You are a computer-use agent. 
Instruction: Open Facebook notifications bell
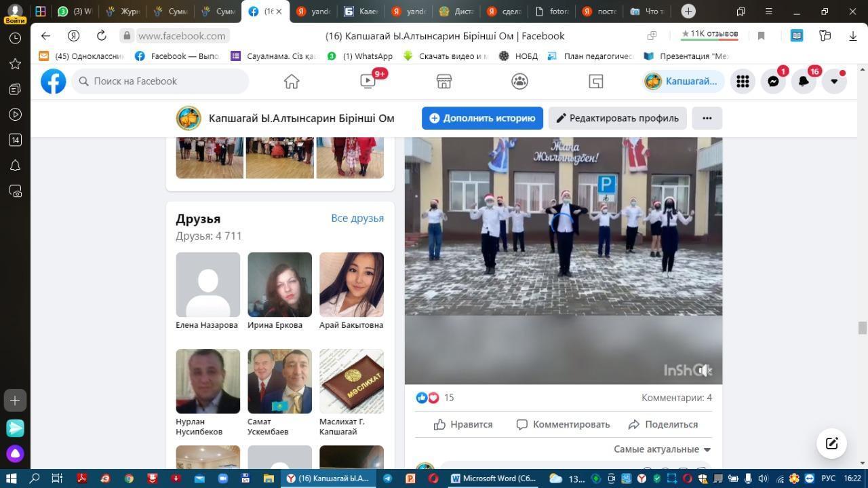(804, 81)
